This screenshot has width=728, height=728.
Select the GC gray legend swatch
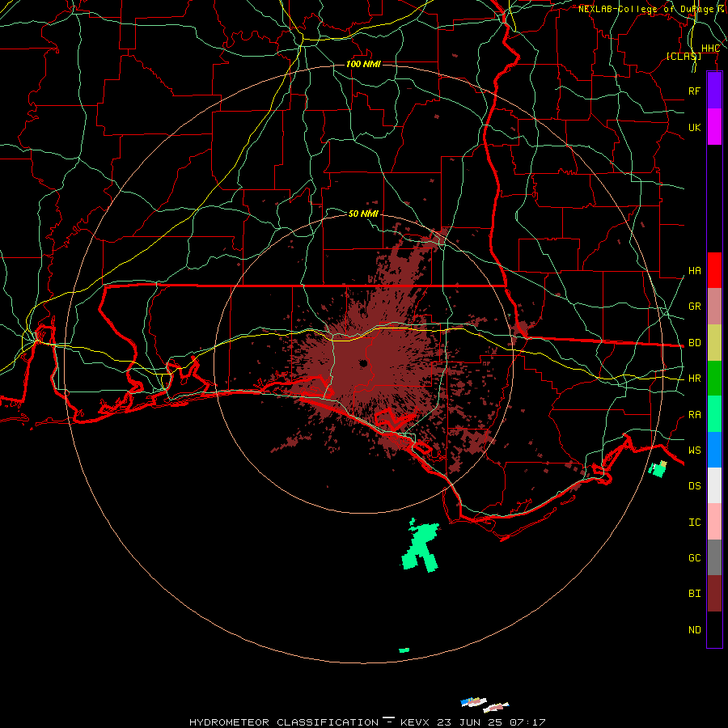[714, 557]
